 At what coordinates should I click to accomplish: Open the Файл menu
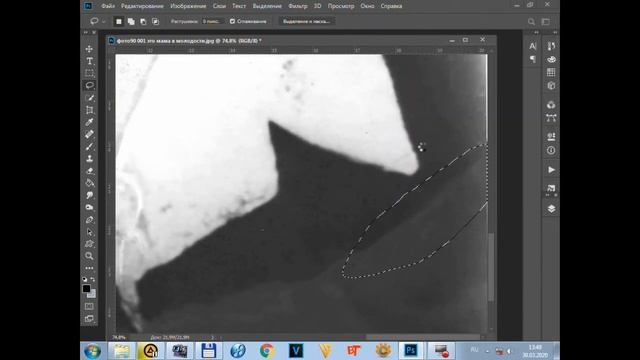[108, 6]
